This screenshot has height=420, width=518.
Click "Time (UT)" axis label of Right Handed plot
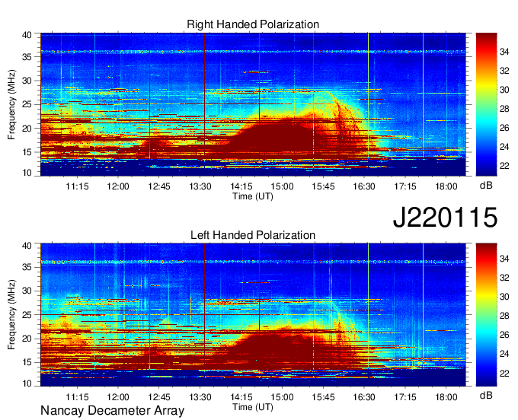click(253, 196)
